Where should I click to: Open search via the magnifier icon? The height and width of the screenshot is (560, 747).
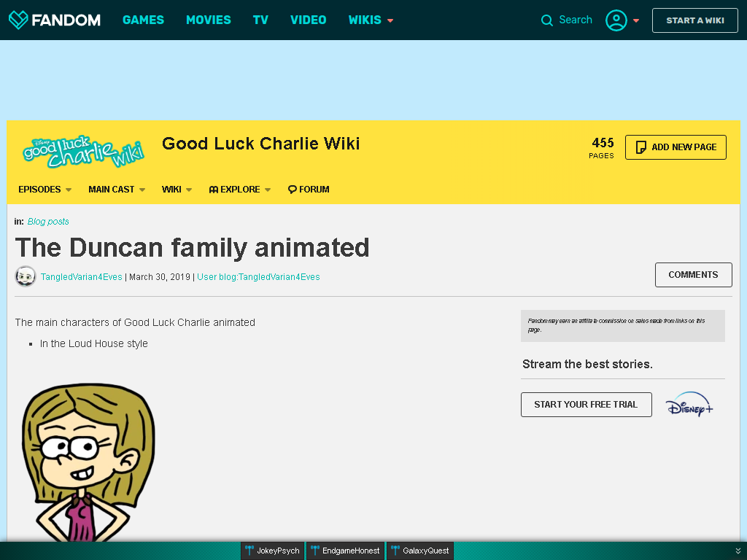coord(547,20)
